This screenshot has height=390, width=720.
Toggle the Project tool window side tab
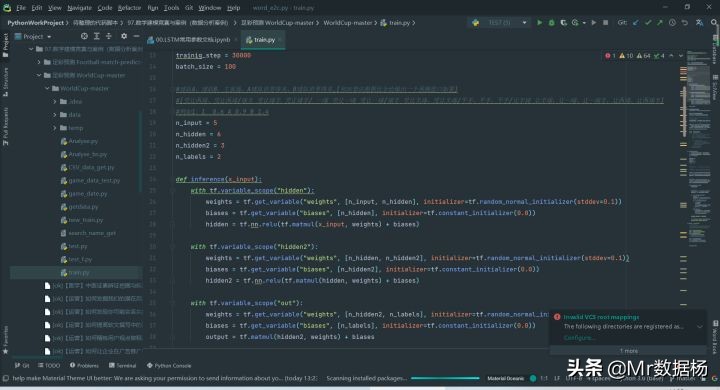coord(6,45)
